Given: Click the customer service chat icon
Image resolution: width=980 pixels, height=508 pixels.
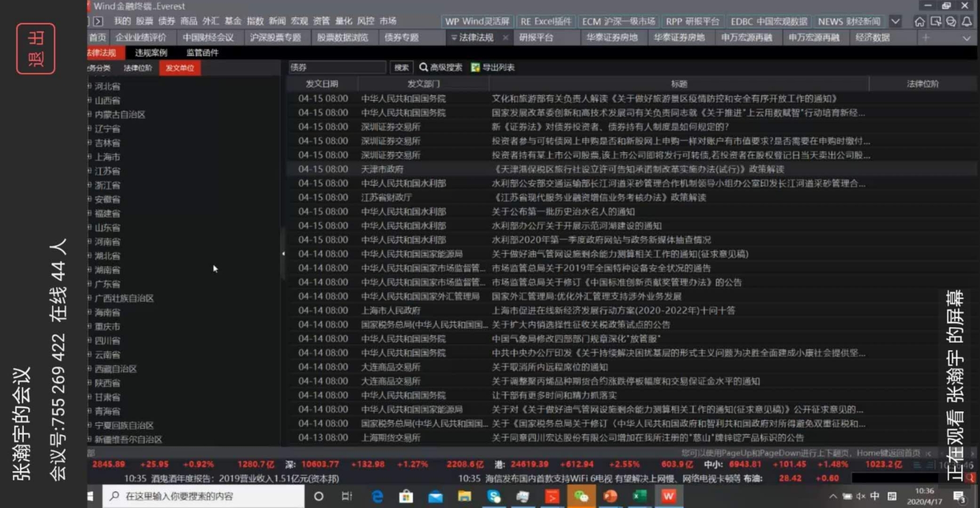Looking at the screenshot, I should pos(951,21).
